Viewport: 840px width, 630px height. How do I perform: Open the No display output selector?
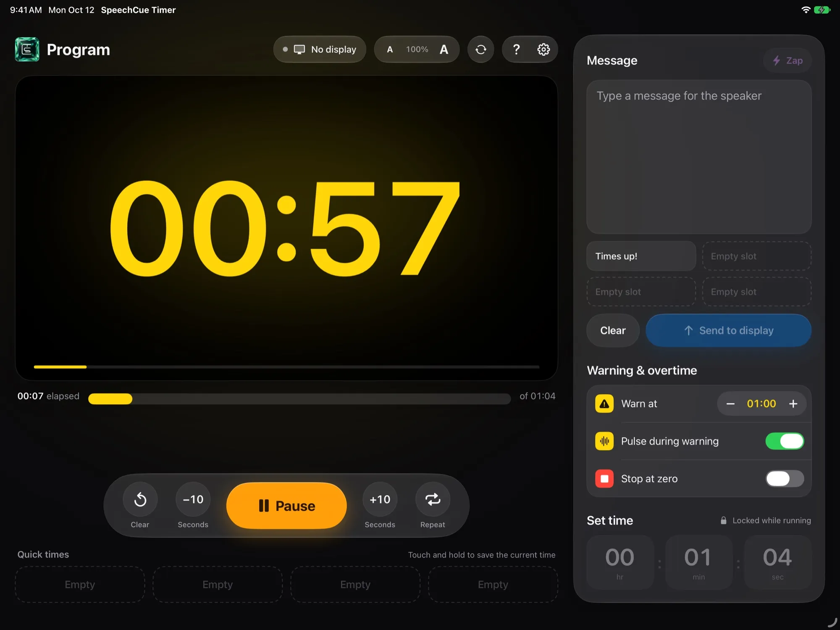click(320, 49)
